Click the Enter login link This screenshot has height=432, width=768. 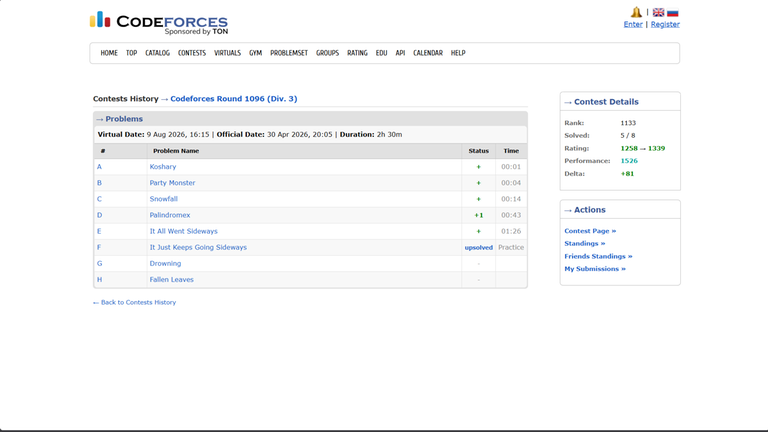tap(633, 24)
